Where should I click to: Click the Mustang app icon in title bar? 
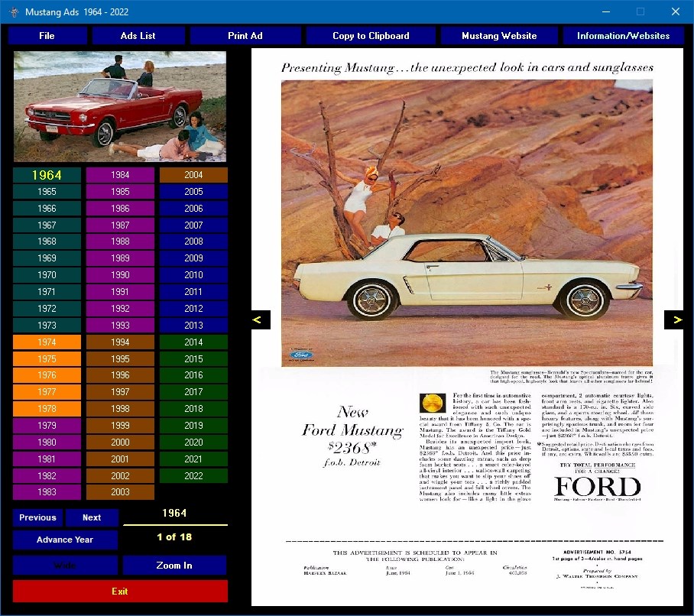pos(15,12)
